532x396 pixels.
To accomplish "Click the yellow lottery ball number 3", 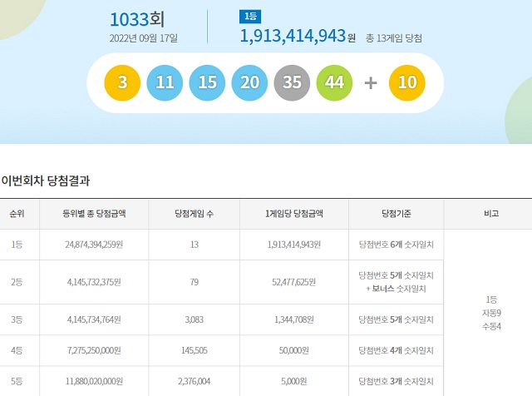I will 122,83.
